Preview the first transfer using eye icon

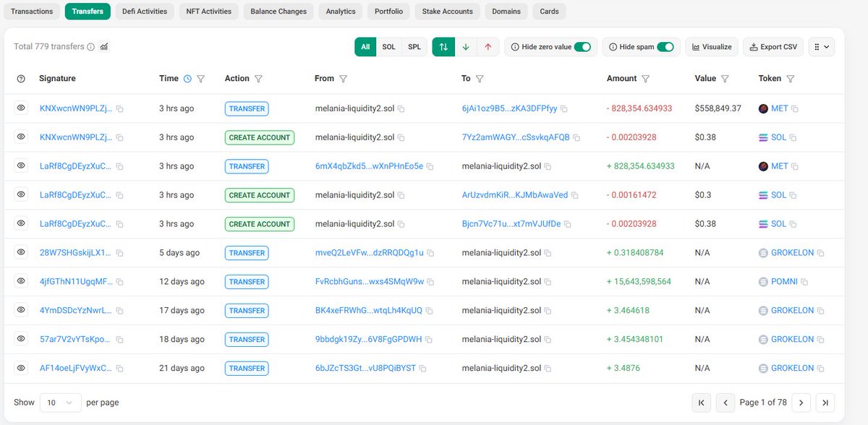[20, 108]
